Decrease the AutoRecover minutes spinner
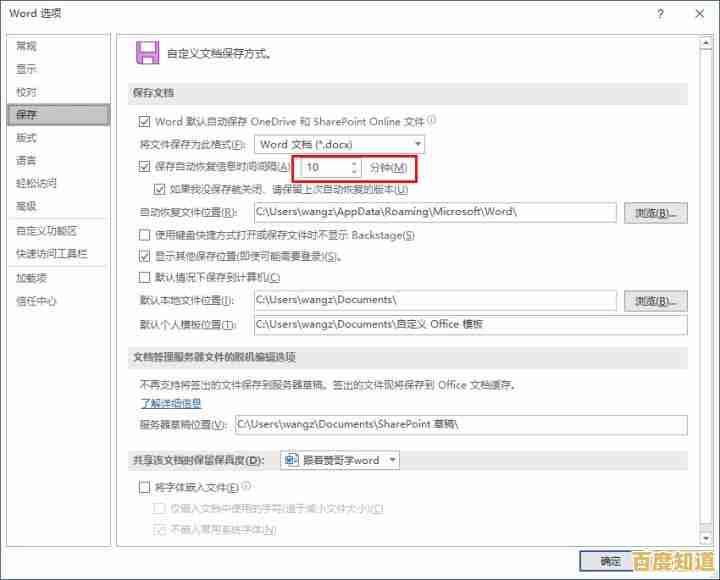 [354, 172]
